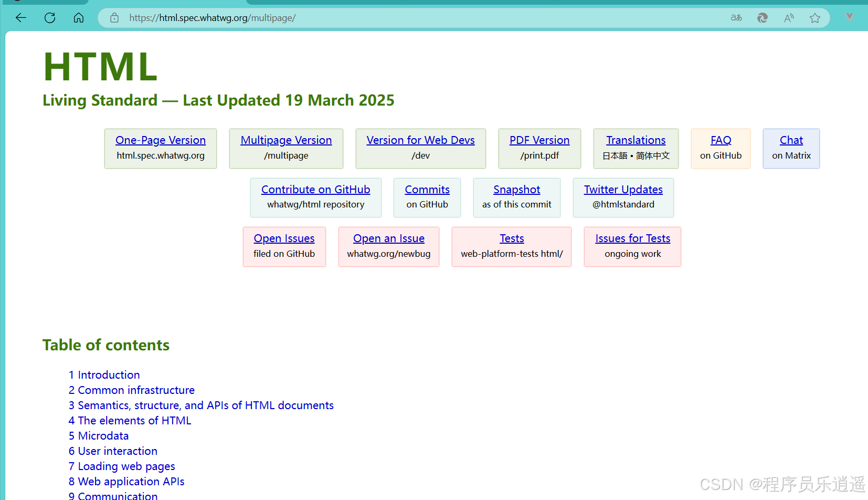Click the browser Back arrow
This screenshot has height=500, width=868.
click(21, 18)
